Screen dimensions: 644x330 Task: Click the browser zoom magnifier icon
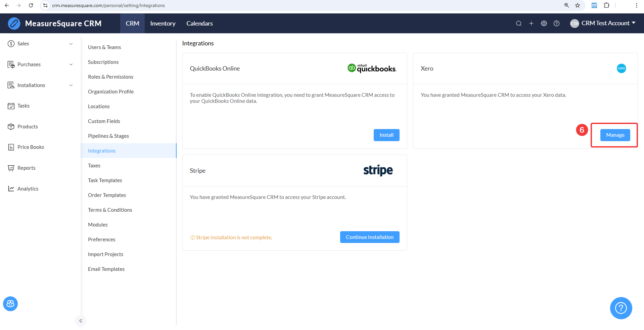[566, 5]
